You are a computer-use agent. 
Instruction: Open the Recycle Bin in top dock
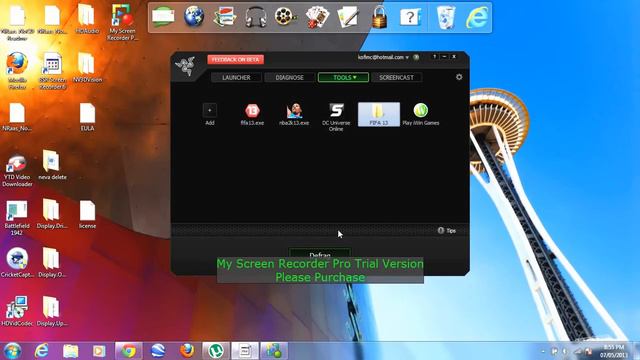pyautogui.click(x=445, y=17)
